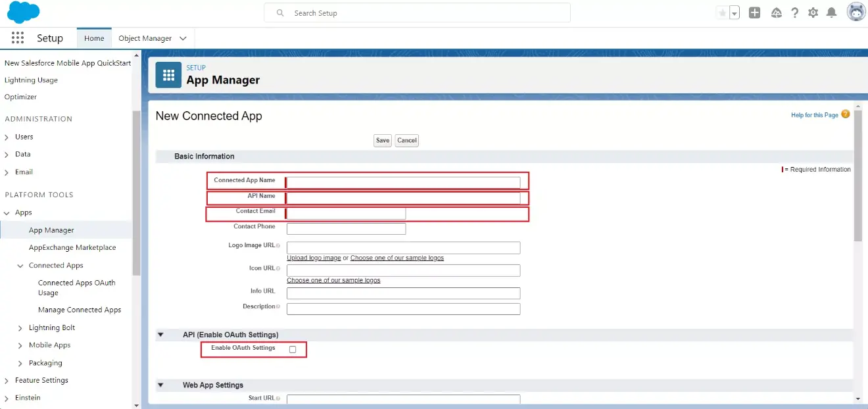
Task: Click the Logo Image URL info icon
Action: tap(279, 245)
